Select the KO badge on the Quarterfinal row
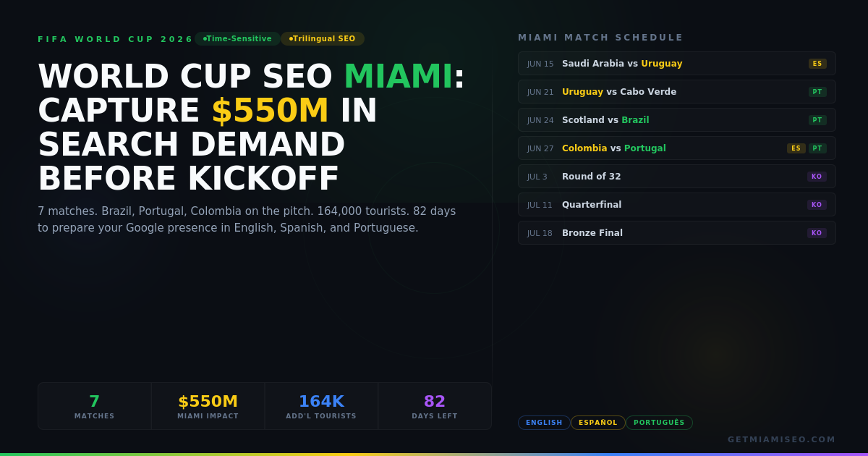 point(817,204)
